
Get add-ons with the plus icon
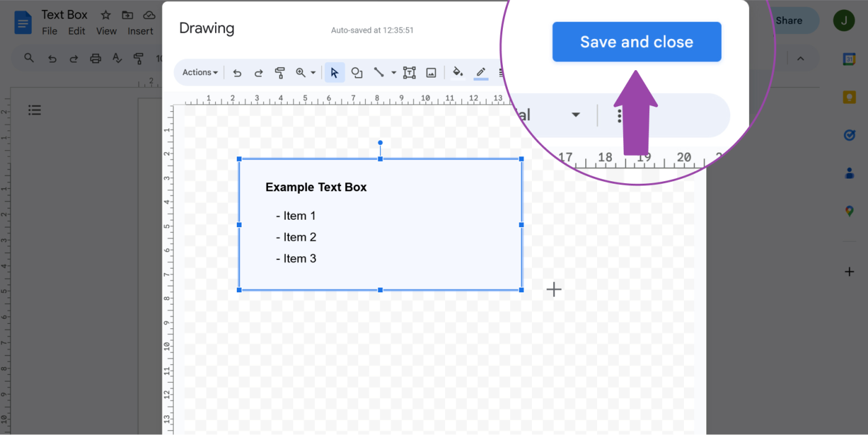click(849, 272)
